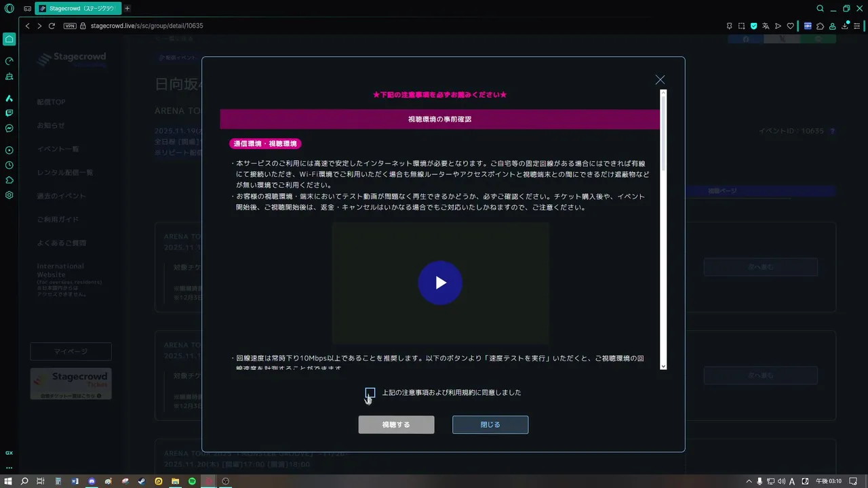Click the send/flow arrow icon

[778, 26]
